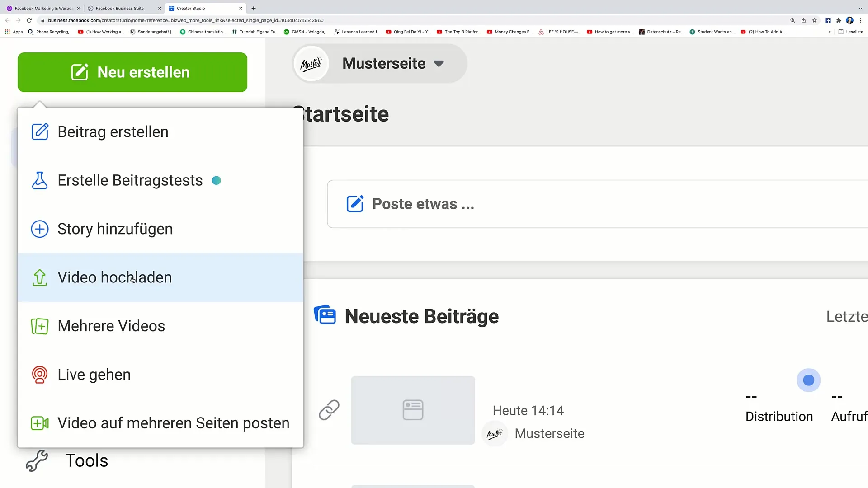Bookmark this page with the star icon
The height and width of the screenshot is (488, 868).
[815, 20]
